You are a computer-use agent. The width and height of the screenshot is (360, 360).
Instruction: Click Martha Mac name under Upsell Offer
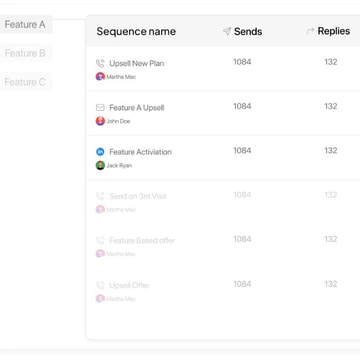[121, 299]
